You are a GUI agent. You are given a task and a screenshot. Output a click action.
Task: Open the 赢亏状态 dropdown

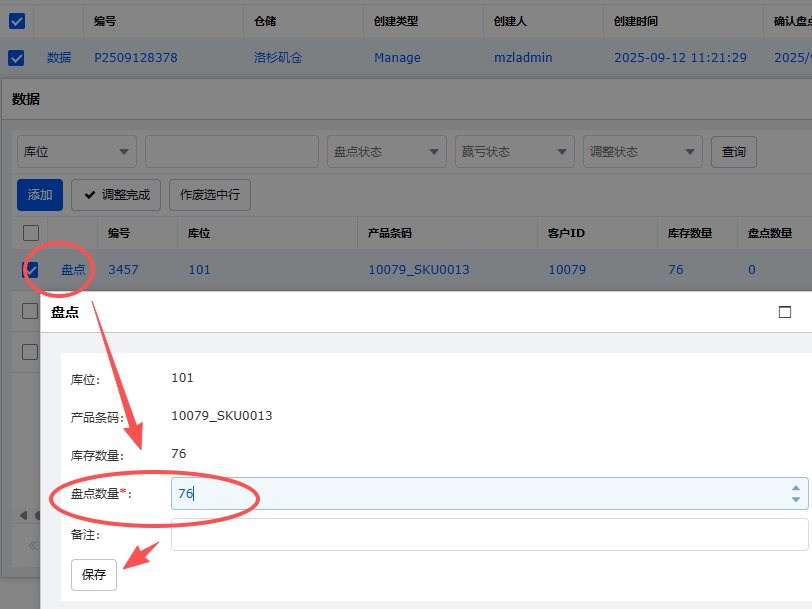point(514,152)
